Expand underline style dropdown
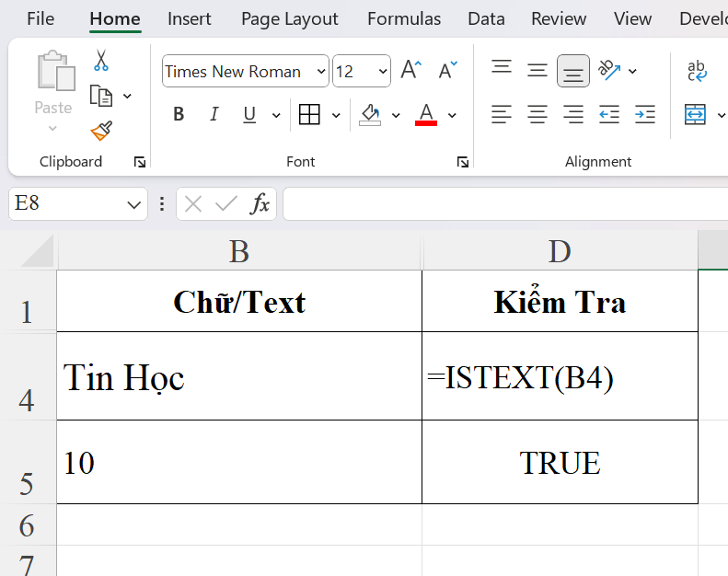 coord(276,115)
